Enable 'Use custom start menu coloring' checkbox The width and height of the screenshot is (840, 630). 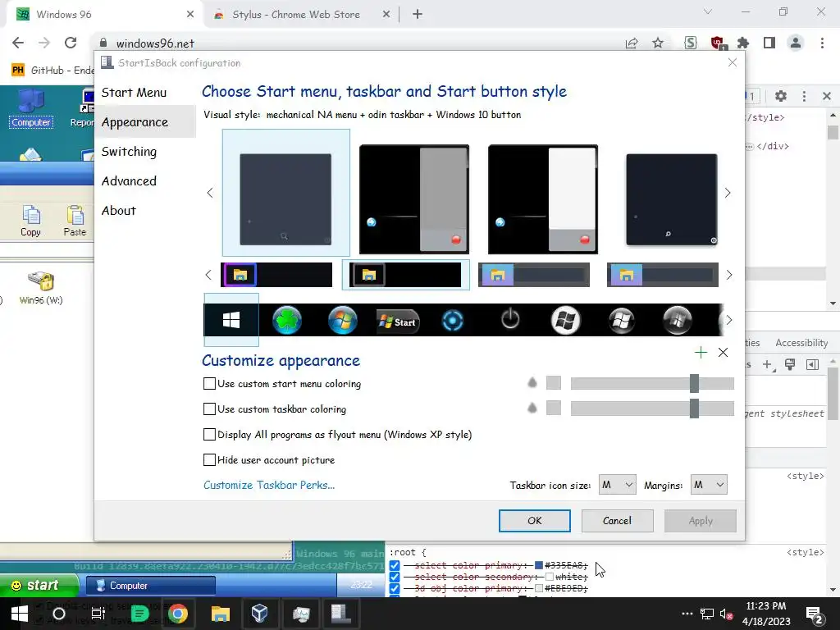click(x=209, y=384)
